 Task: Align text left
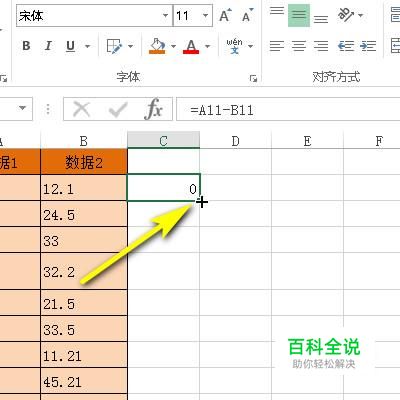click(x=277, y=46)
